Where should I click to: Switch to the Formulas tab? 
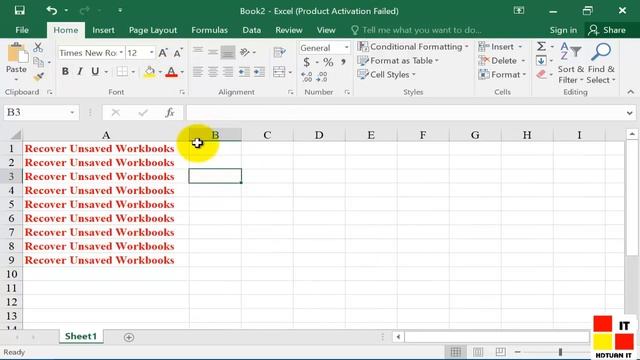tap(209, 30)
